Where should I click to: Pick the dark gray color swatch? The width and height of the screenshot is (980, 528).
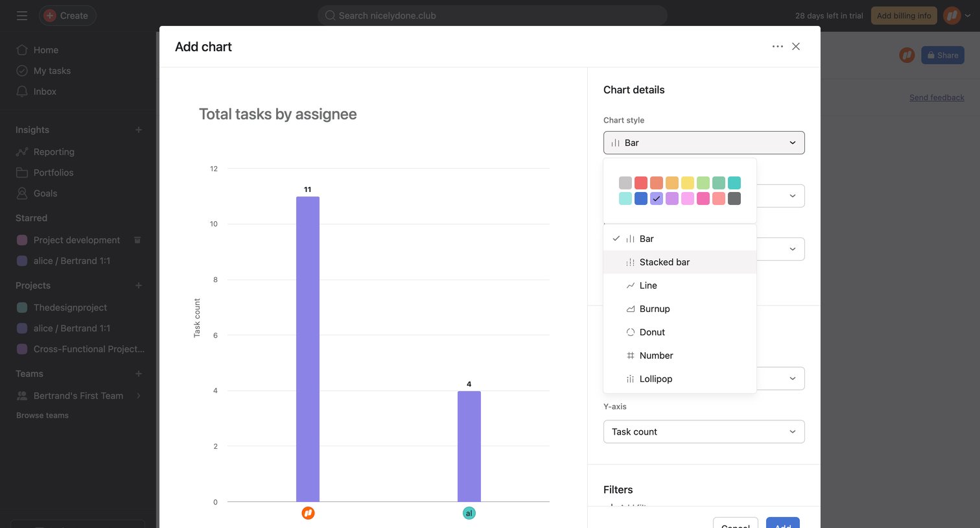click(734, 198)
